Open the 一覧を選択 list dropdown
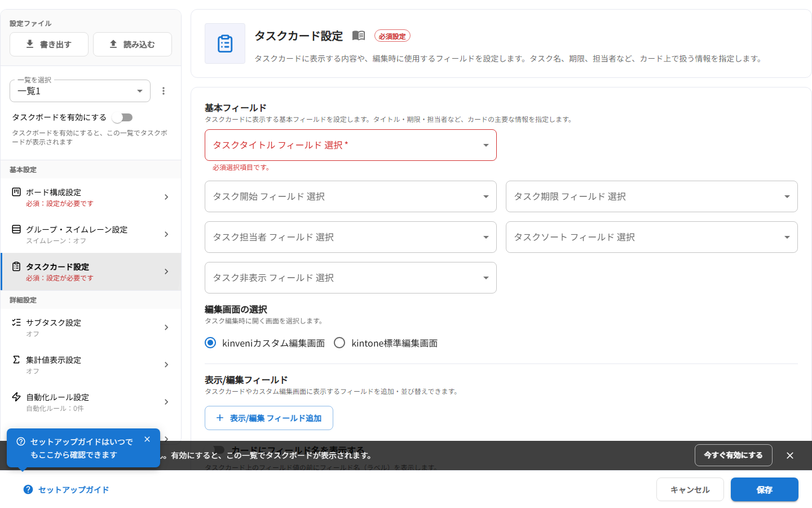This screenshot has width=812, height=508. (80, 91)
